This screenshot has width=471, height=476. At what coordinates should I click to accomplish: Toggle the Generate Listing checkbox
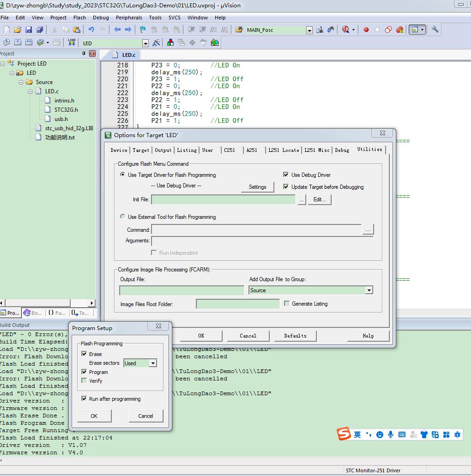click(x=287, y=304)
